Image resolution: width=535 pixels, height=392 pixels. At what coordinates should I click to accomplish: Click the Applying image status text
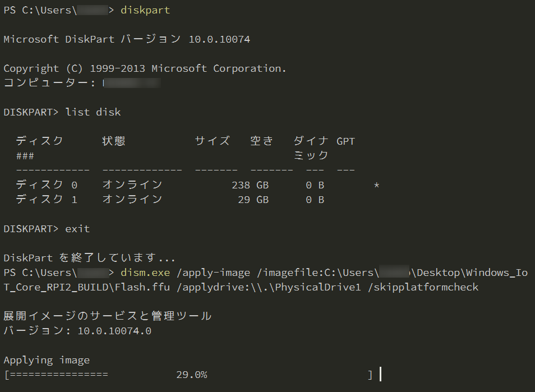(x=47, y=360)
